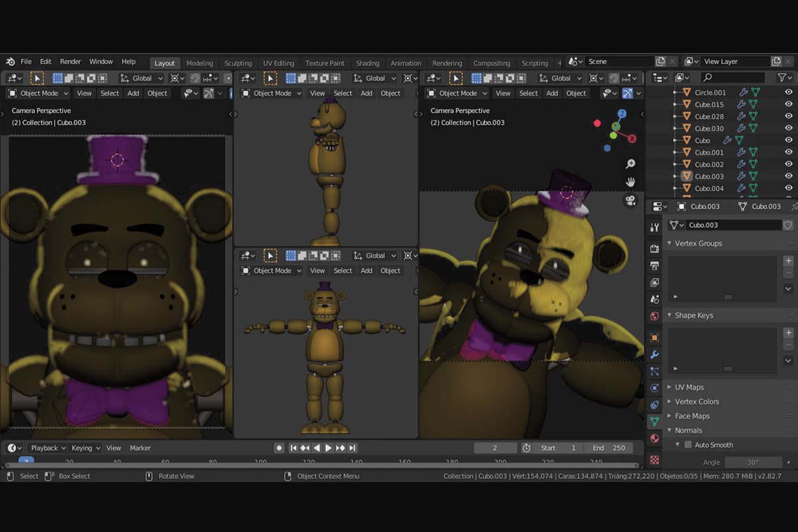The width and height of the screenshot is (798, 532).
Task: Collapse the Shape Keys panel
Action: [694, 315]
